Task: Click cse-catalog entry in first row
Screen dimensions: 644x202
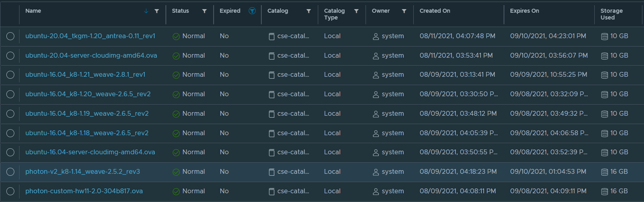Action: 293,36
